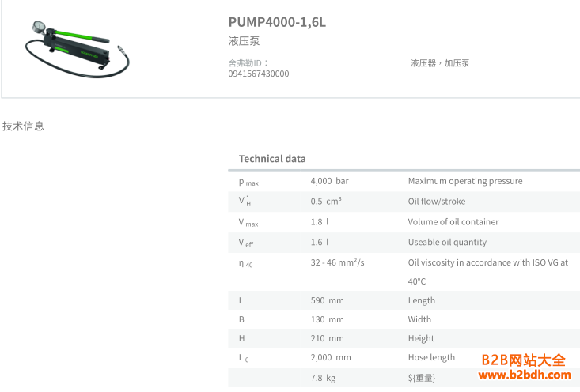
Task: Click the hydraulic pump product image
Action: coord(78,49)
